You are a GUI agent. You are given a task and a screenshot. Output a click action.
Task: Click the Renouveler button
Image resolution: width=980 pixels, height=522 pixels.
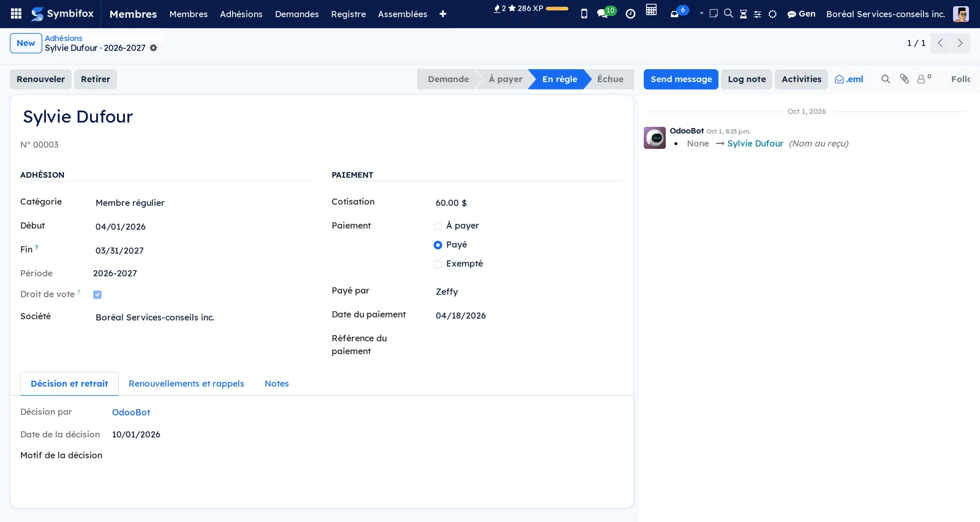tap(40, 79)
